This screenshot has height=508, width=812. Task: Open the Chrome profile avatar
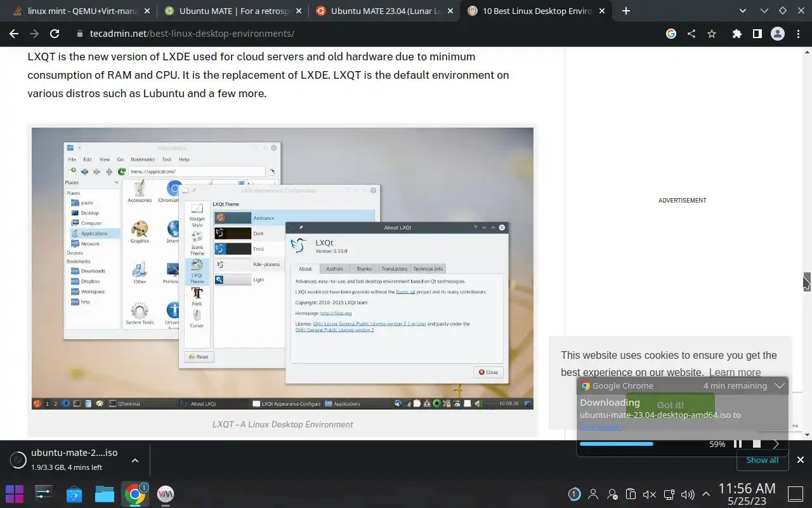777,34
